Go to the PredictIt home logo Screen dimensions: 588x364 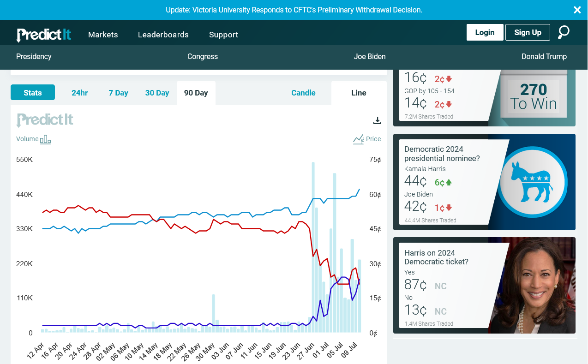point(44,35)
